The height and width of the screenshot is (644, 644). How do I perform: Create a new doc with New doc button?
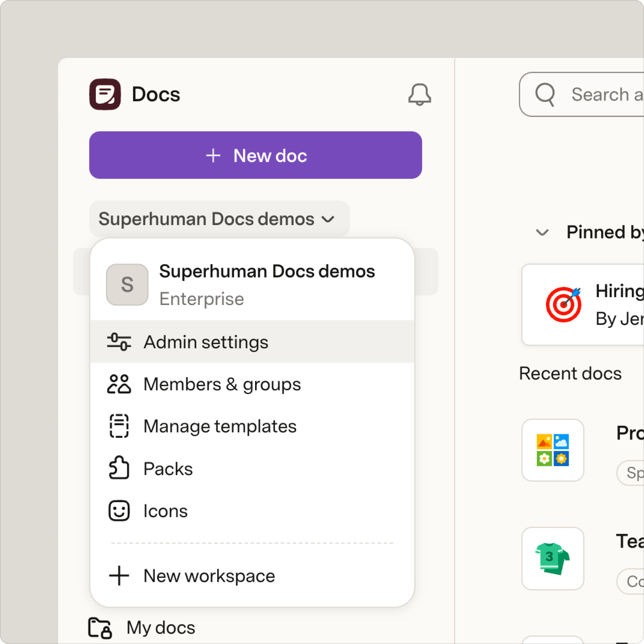click(255, 155)
